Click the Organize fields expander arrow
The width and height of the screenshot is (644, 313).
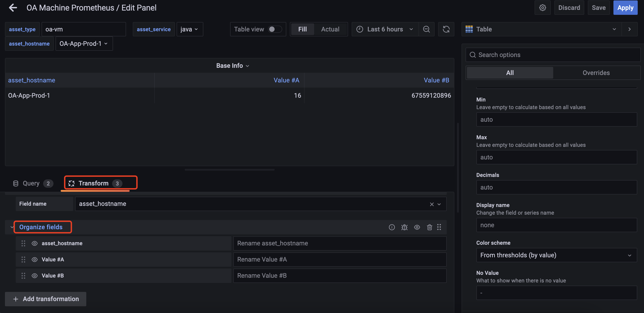tap(11, 227)
